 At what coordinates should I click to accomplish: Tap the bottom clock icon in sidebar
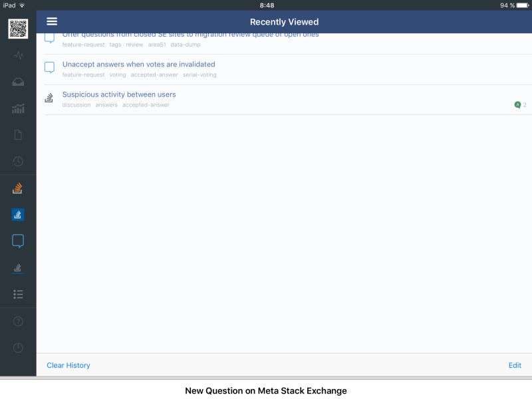[18, 347]
